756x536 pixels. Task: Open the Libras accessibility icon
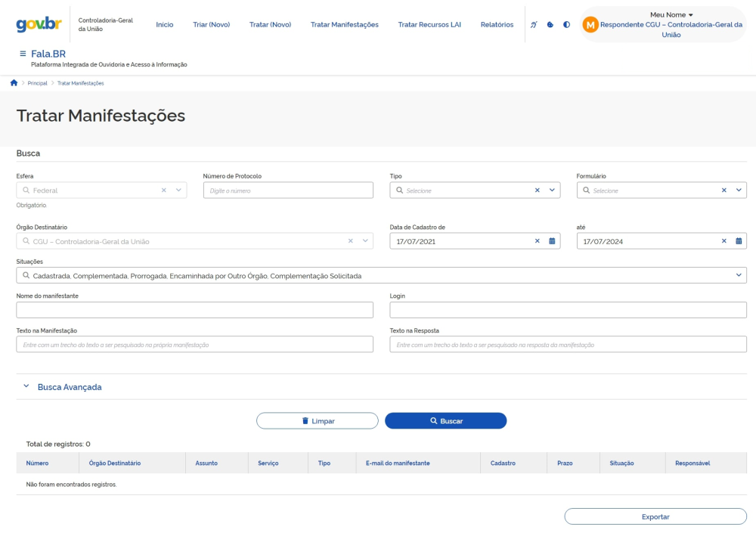click(x=534, y=25)
